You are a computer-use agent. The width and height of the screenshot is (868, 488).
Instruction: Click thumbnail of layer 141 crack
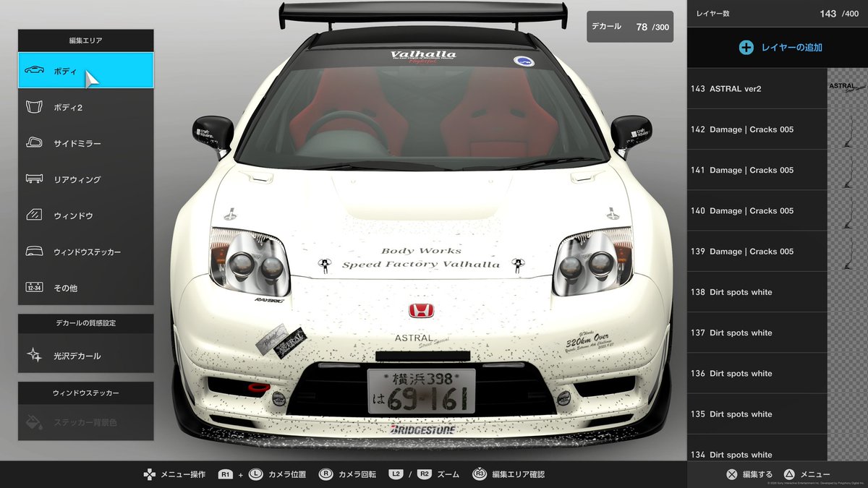847,170
